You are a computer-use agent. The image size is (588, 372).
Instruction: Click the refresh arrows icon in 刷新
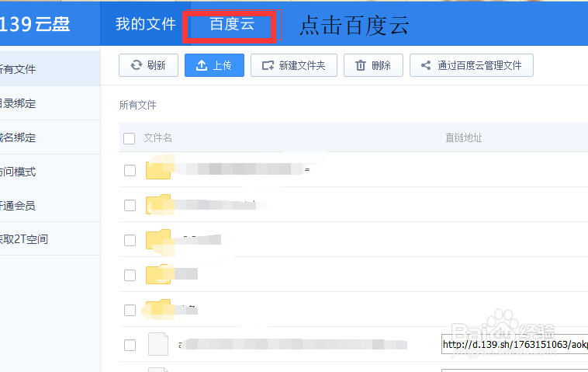tap(136, 65)
